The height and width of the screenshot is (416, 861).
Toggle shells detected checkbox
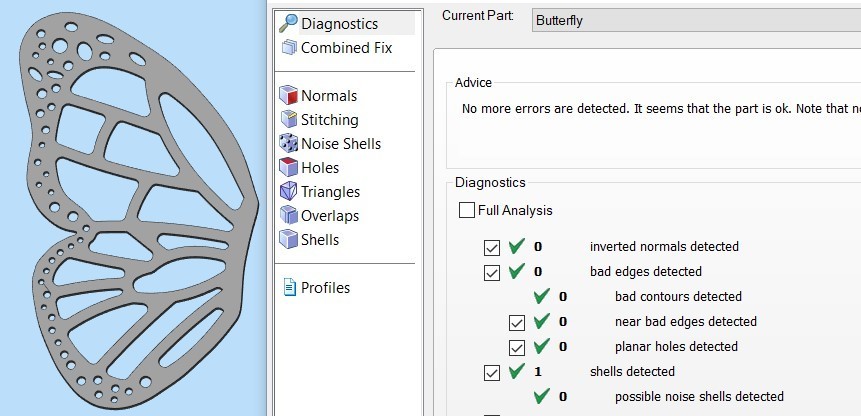click(491, 372)
